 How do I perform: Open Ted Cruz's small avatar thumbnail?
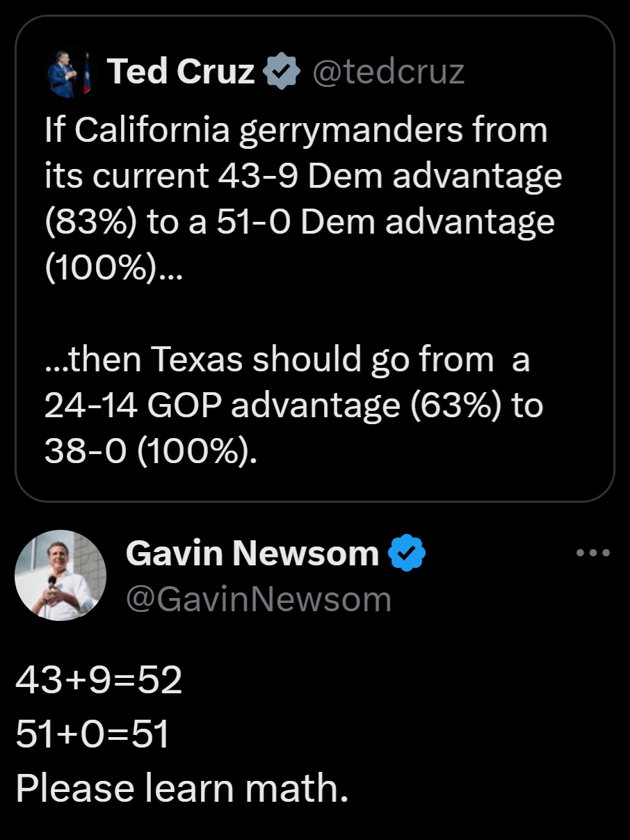coord(70,73)
